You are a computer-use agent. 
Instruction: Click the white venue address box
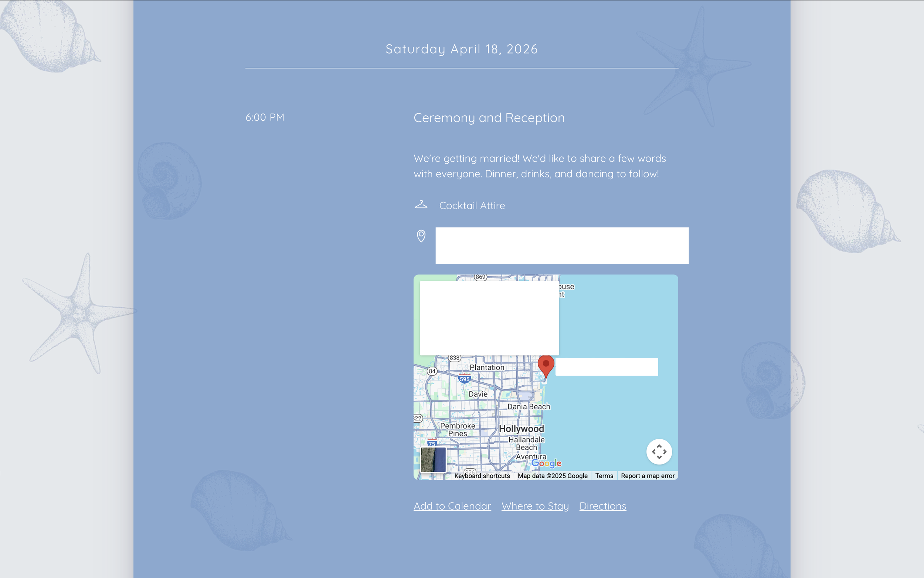coord(561,245)
